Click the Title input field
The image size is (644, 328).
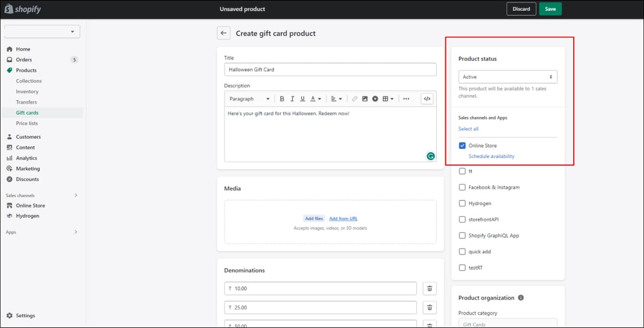click(330, 69)
